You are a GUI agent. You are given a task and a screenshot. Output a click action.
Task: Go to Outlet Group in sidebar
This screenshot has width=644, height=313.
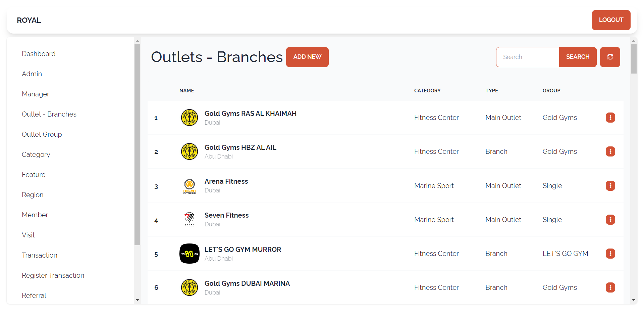pos(42,134)
